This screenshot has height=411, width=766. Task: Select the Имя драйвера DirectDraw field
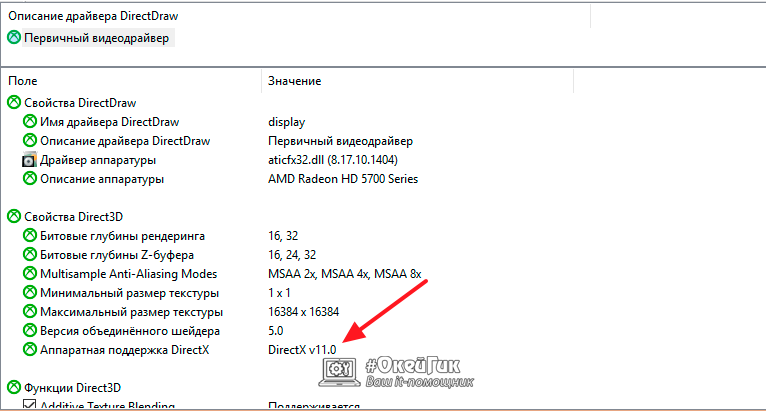click(x=109, y=122)
